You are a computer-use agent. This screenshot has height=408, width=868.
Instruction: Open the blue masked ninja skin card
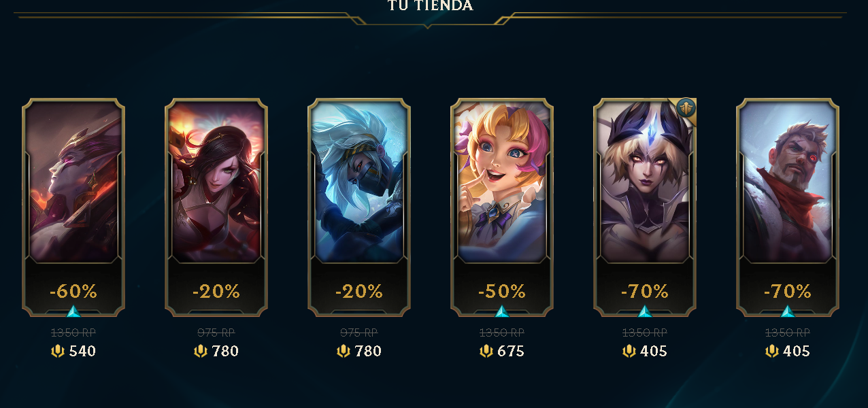click(359, 207)
